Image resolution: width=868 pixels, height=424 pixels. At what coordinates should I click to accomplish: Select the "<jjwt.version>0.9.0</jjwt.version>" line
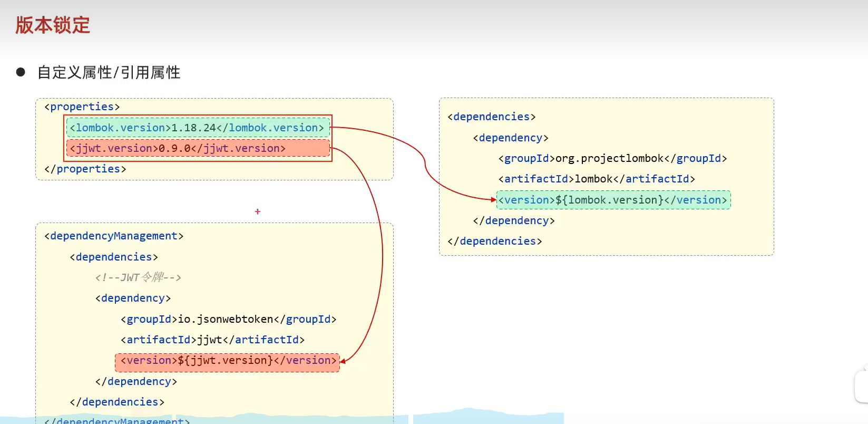click(198, 148)
